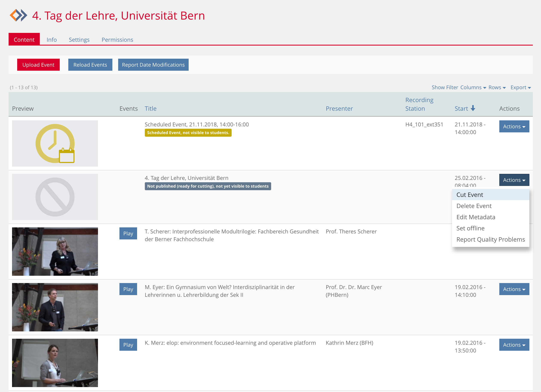Open K. Merz video preview thumbnail
Viewport: 541px width, 392px height.
[55, 363]
